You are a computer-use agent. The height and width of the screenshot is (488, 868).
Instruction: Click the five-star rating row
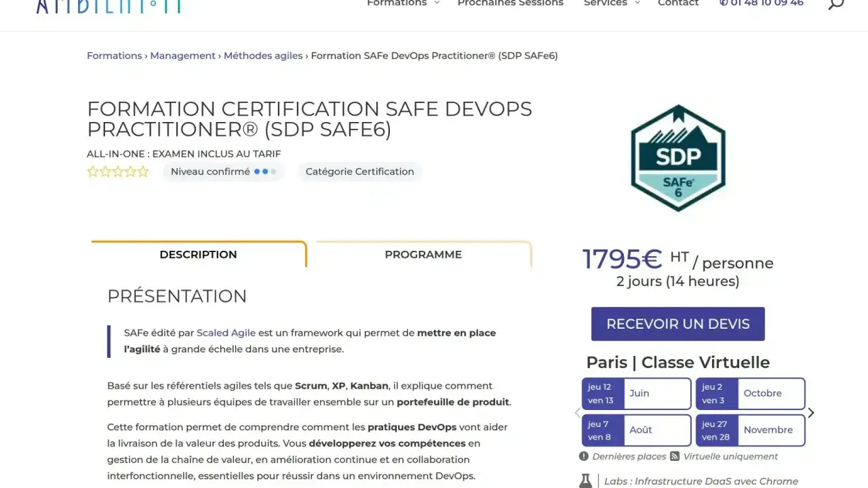[x=118, y=171]
